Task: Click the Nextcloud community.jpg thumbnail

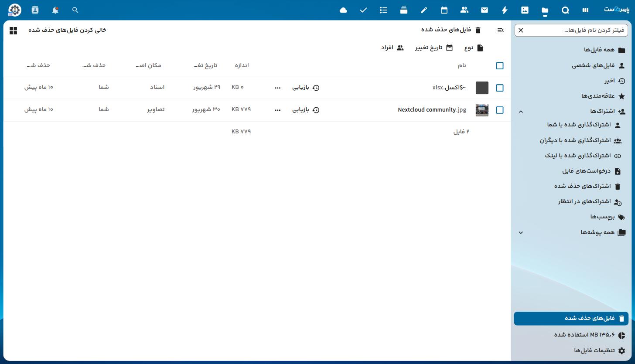Action: 482,110
